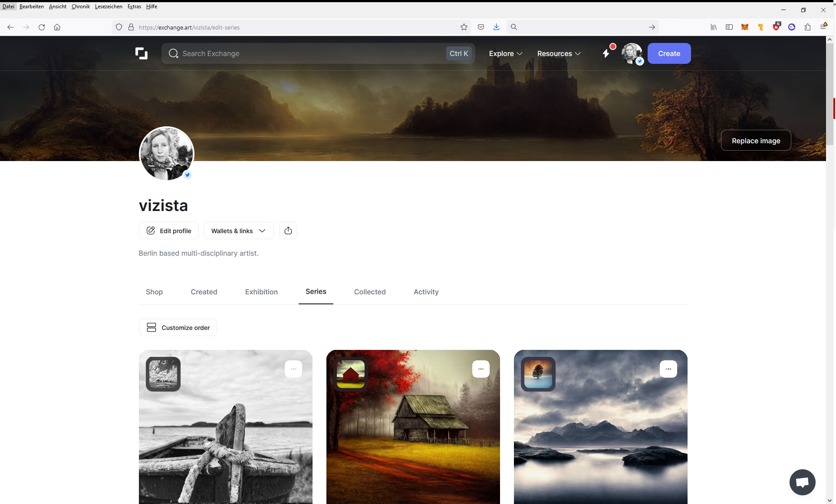The width and height of the screenshot is (836, 504).
Task: Open the Lesezeichen menu
Action: (x=109, y=7)
